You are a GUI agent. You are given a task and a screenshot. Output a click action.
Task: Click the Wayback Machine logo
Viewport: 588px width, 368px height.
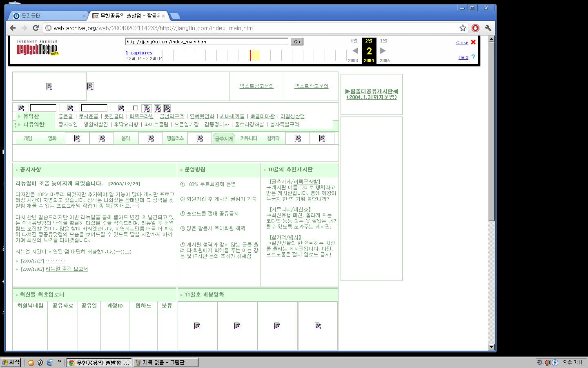(37, 48)
